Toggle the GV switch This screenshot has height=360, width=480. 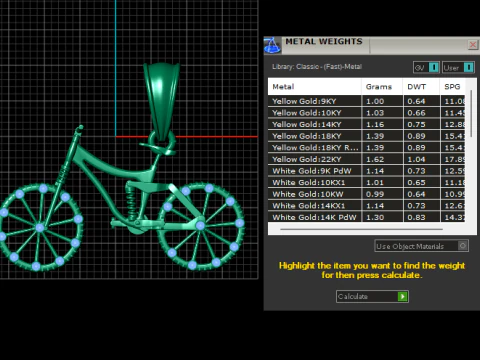(x=426, y=68)
